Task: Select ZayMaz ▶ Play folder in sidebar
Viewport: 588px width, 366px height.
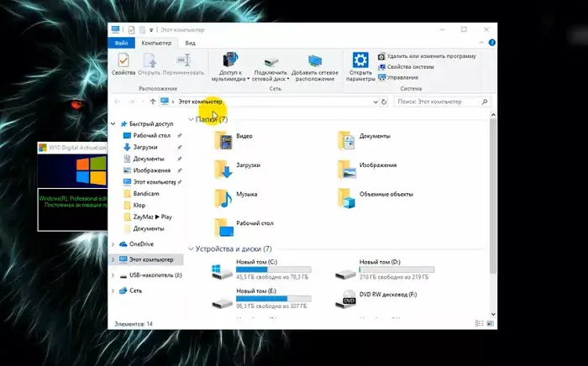Action: (152, 217)
